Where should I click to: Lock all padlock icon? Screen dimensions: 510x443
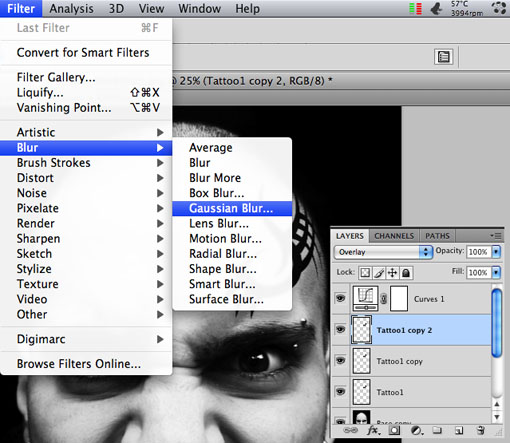(406, 273)
